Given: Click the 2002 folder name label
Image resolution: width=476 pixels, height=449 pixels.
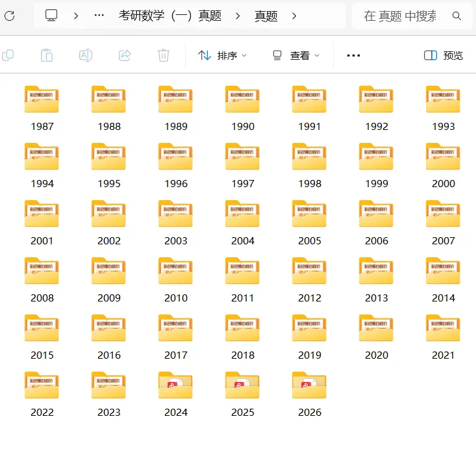Looking at the screenshot, I should (x=109, y=240).
